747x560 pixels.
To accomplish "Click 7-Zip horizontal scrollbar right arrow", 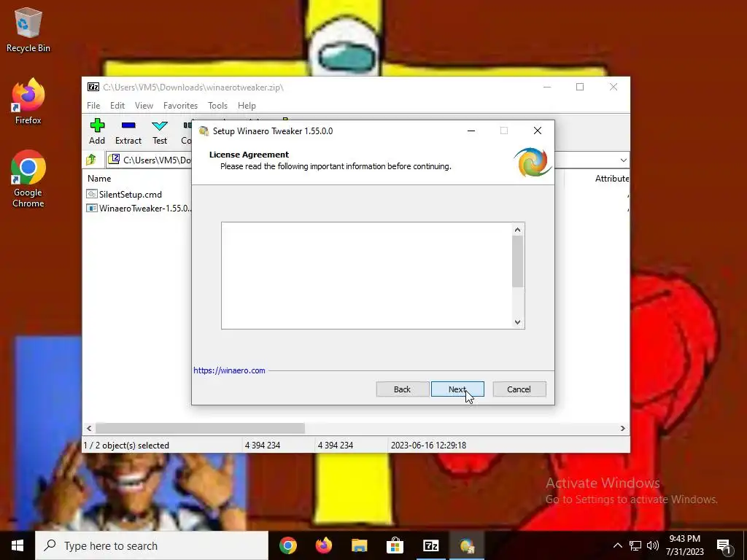I will [623, 429].
